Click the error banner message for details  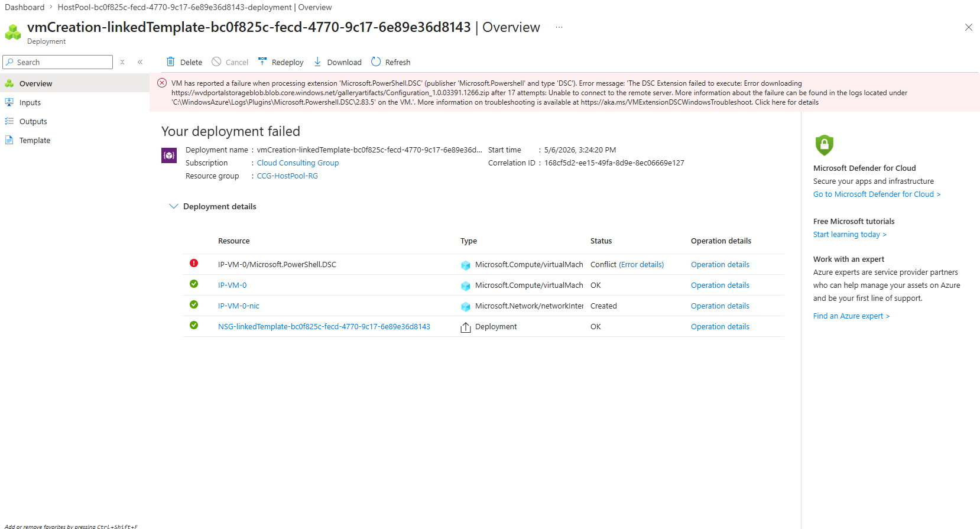[539, 93]
